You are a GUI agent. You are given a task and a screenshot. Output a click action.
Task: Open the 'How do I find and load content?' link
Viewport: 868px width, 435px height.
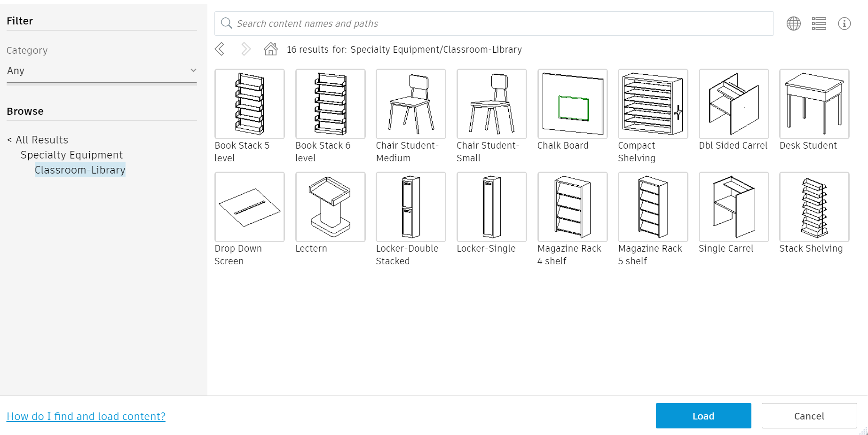86,416
